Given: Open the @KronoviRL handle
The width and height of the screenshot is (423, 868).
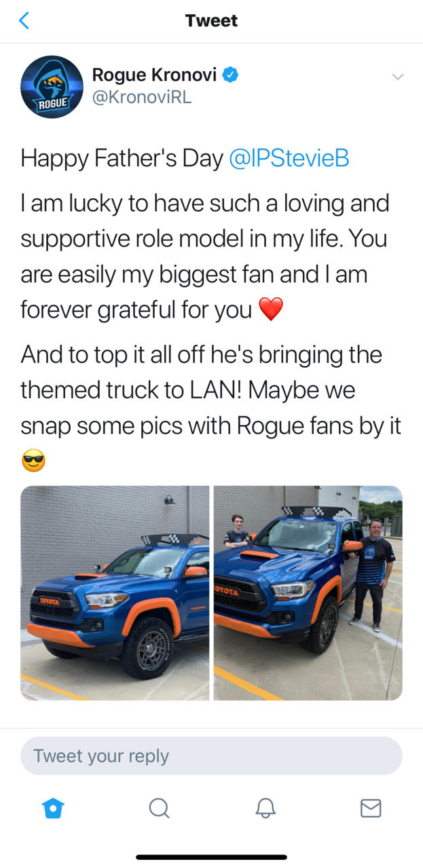Looking at the screenshot, I should (142, 97).
